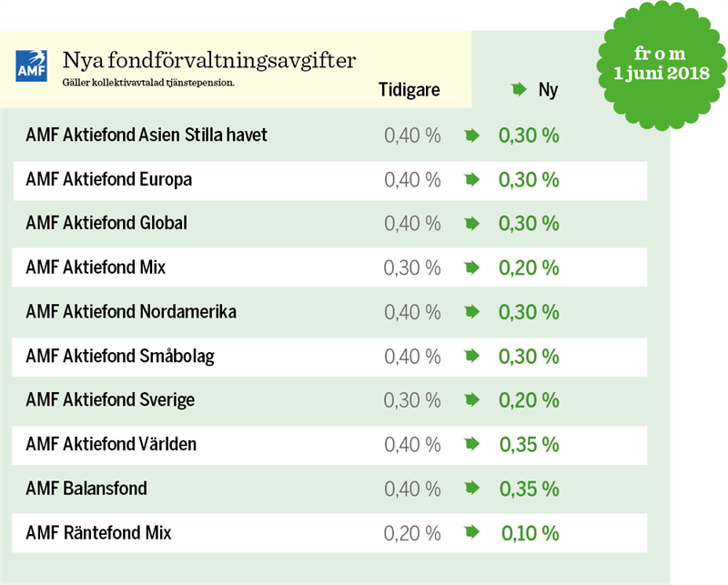Click green arrow in Aktiefond Global row
This screenshot has width=728, height=585.
tap(471, 224)
